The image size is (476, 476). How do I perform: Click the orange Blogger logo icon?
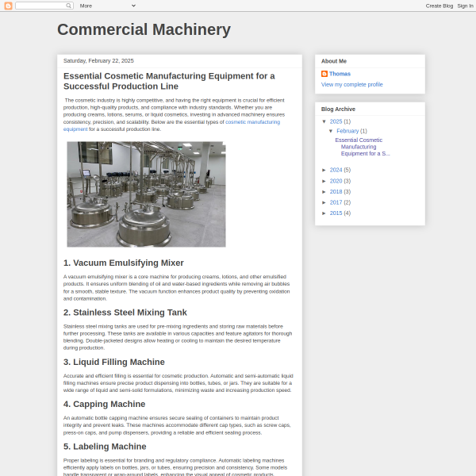8,6
